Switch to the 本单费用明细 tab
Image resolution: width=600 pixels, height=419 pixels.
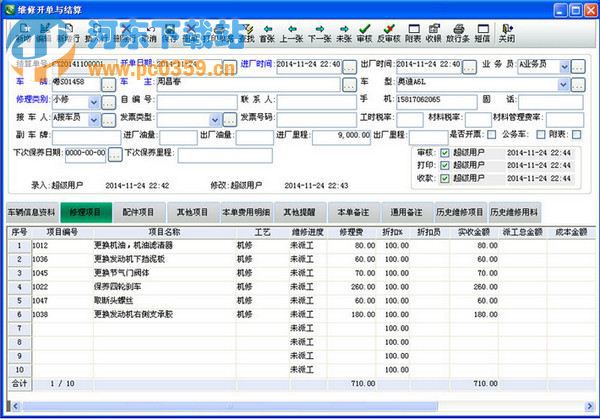[x=246, y=212]
